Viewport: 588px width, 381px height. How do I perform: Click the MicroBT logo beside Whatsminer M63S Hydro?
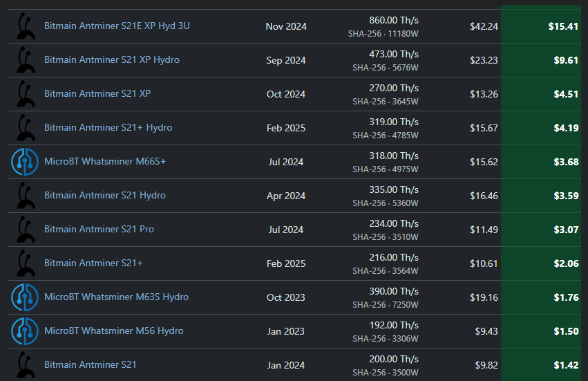(x=25, y=297)
